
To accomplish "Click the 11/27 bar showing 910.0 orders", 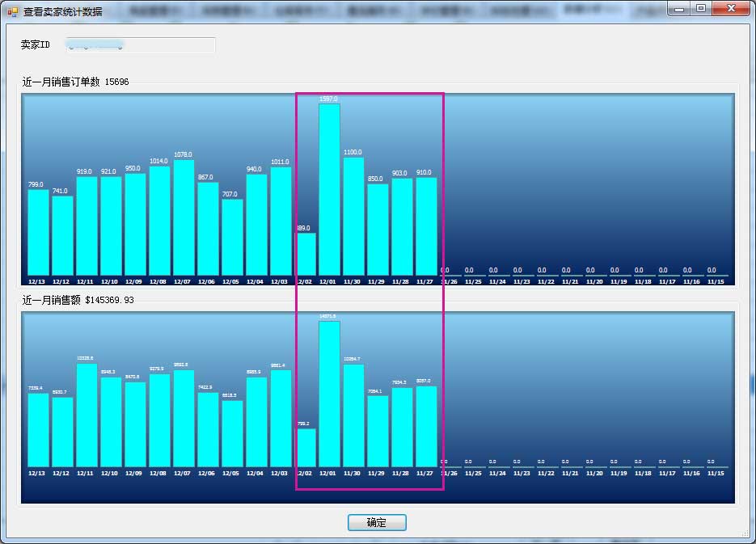I will (x=426, y=226).
